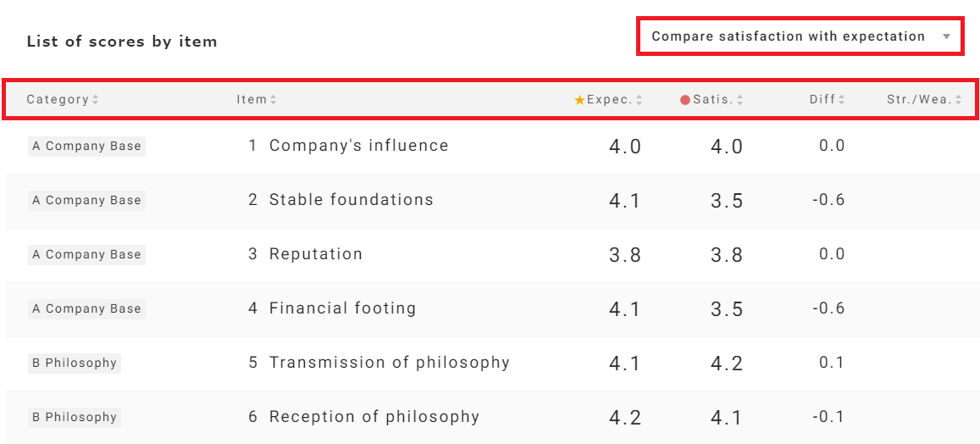
Task: Click the List of scores by item heading
Action: (x=122, y=41)
